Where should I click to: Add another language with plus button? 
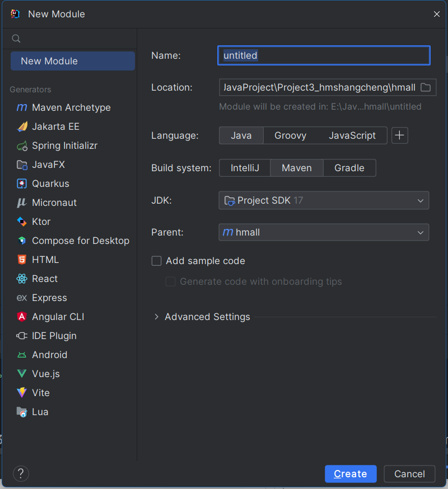tap(400, 135)
